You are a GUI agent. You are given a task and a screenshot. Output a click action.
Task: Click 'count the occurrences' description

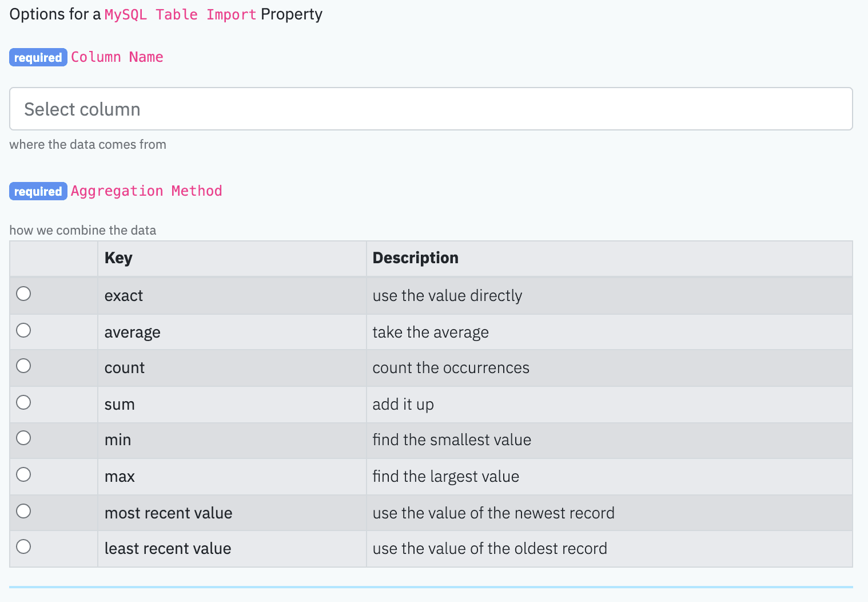(x=451, y=368)
